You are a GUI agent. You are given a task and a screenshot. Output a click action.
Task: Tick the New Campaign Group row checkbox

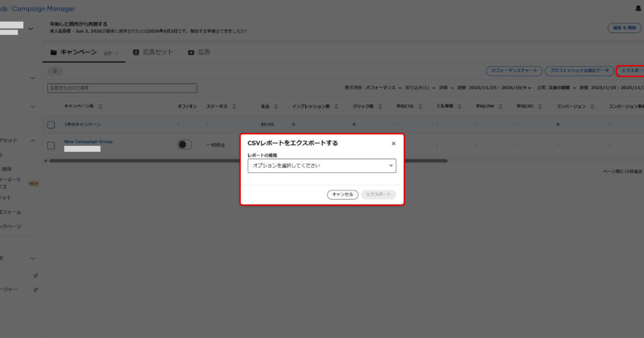click(51, 145)
